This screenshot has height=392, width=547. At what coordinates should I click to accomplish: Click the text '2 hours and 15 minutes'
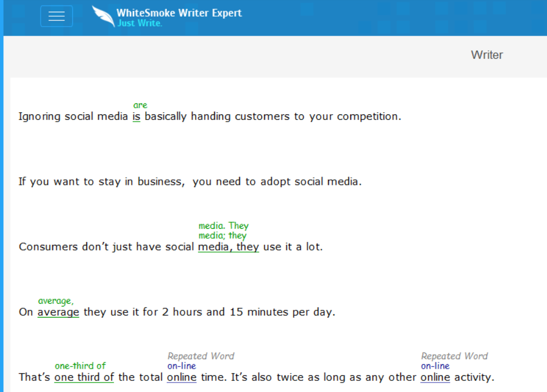[x=226, y=312]
